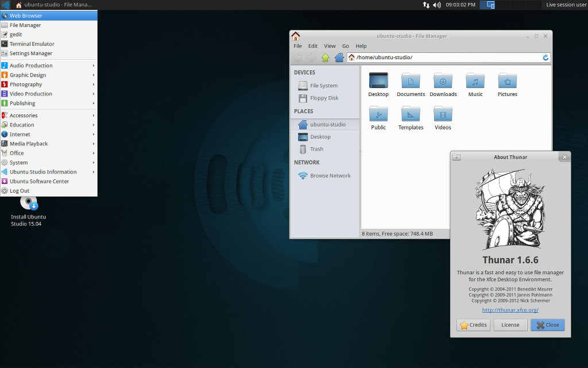
Task: Expand the Photography submenu
Action: click(49, 85)
